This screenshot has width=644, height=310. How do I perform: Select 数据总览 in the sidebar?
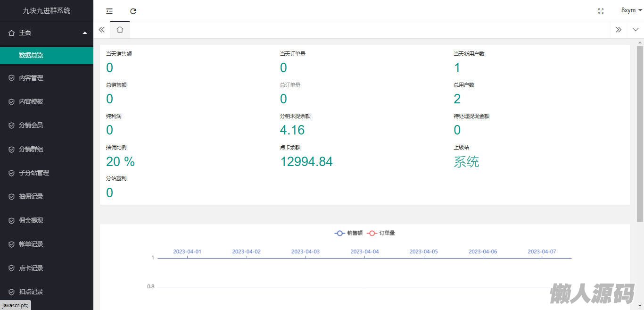click(31, 55)
